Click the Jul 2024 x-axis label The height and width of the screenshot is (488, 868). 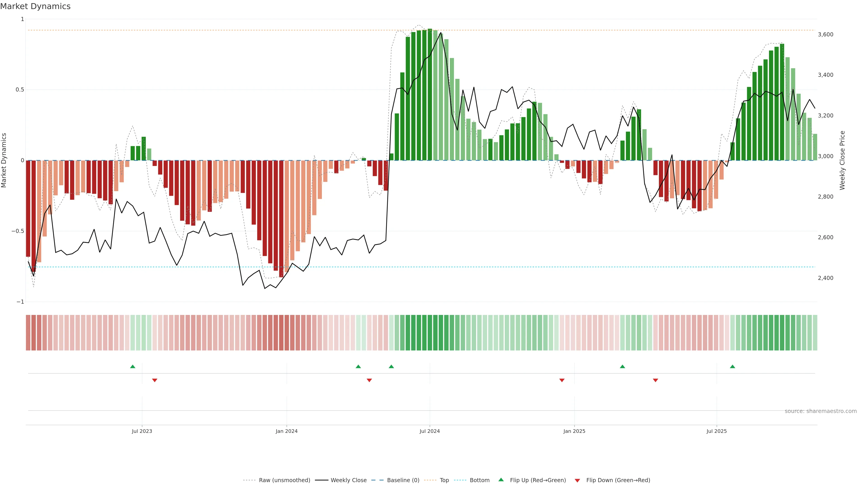(430, 431)
